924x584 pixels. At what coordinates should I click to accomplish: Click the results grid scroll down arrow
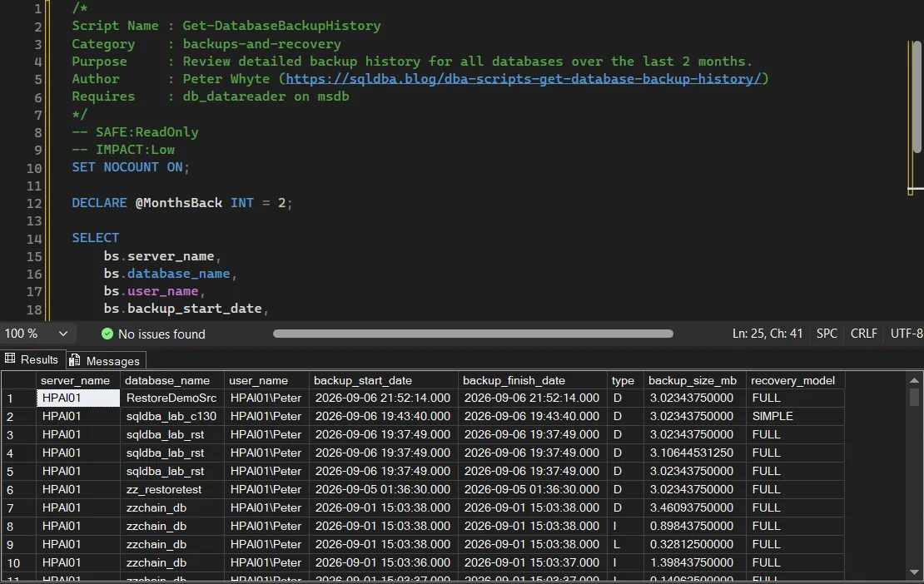click(914, 572)
